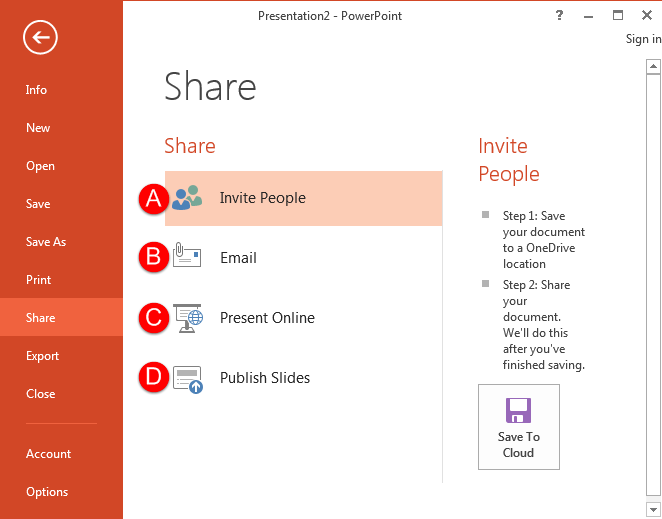The image size is (662, 519).
Task: Click the Save To Cloud button
Action: point(518,427)
